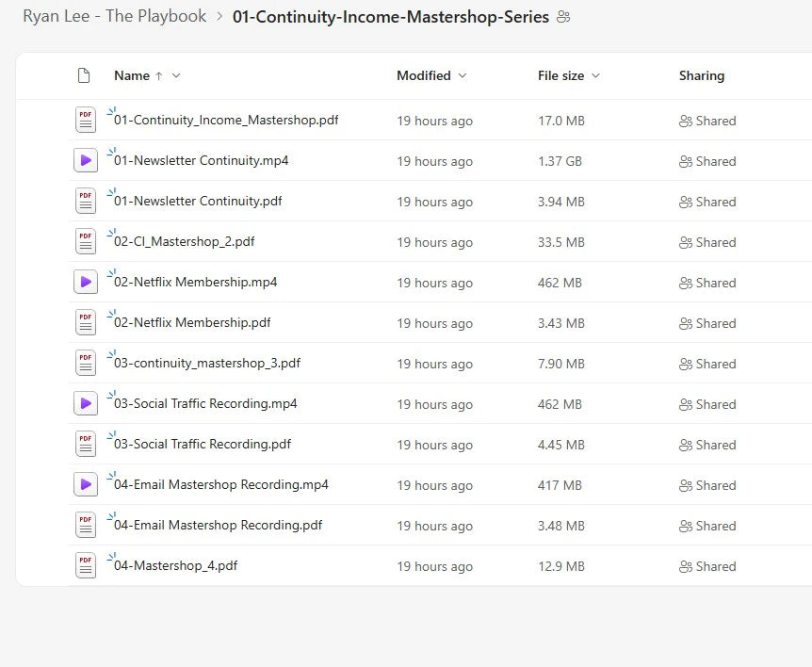Click the video icon for 03-Social Traffic Recording.mp4
The height and width of the screenshot is (667, 812).
click(86, 404)
